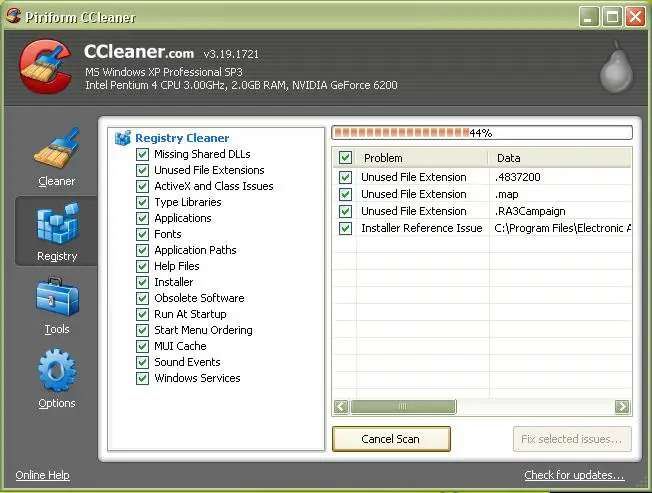
Task: Toggle Type Libraries checkbox
Action: click(142, 202)
